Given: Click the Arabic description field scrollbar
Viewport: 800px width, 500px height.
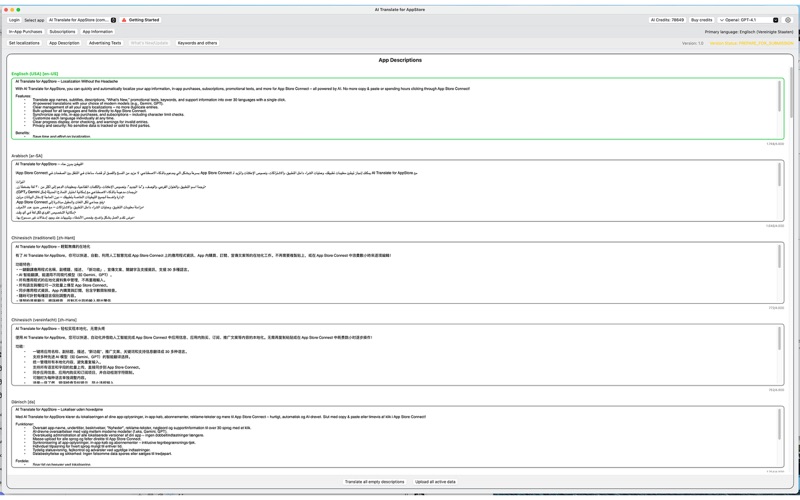Looking at the screenshot, I should 779,174.
